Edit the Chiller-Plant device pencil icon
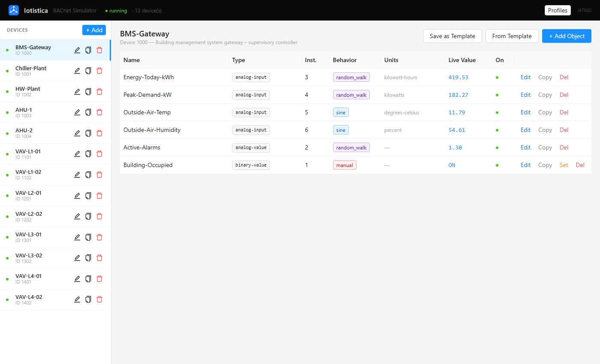The image size is (600, 364). pyautogui.click(x=77, y=71)
